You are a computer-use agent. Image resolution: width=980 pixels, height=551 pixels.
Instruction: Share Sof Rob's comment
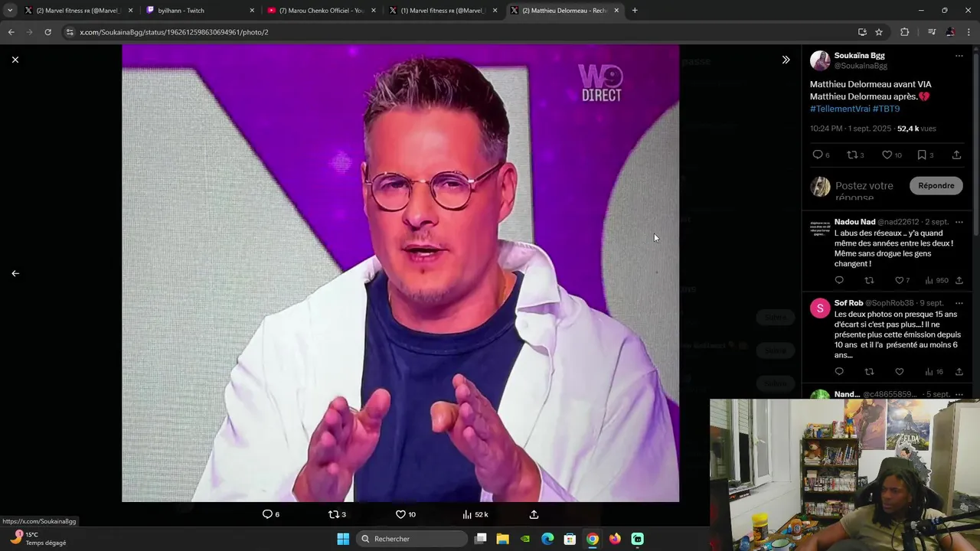[x=959, y=372]
